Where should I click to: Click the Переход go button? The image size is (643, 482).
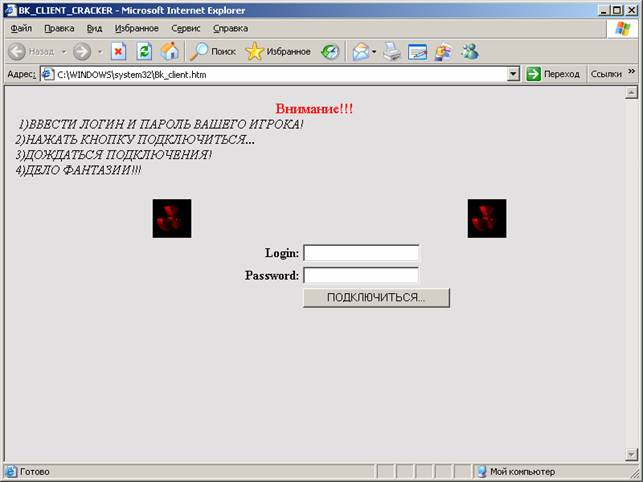553,74
